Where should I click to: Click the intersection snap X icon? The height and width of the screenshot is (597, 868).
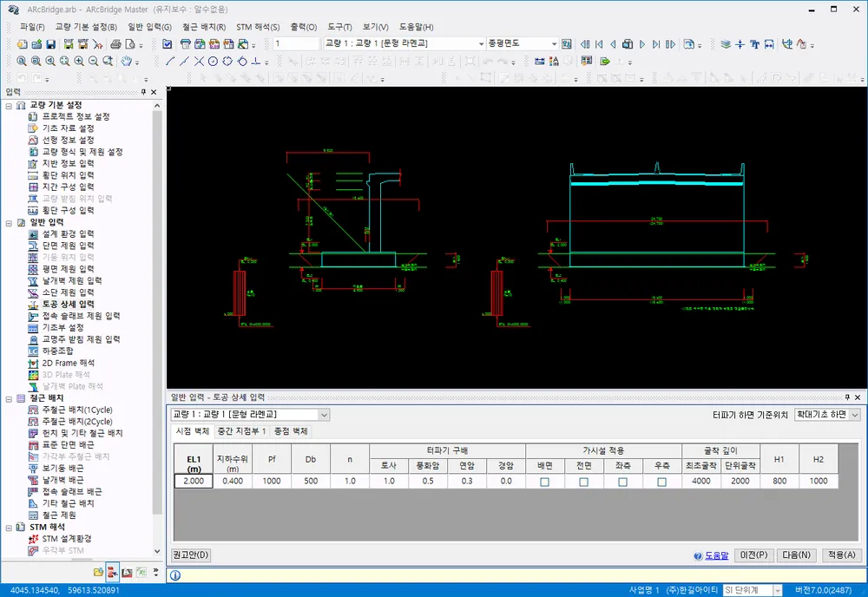[199, 62]
